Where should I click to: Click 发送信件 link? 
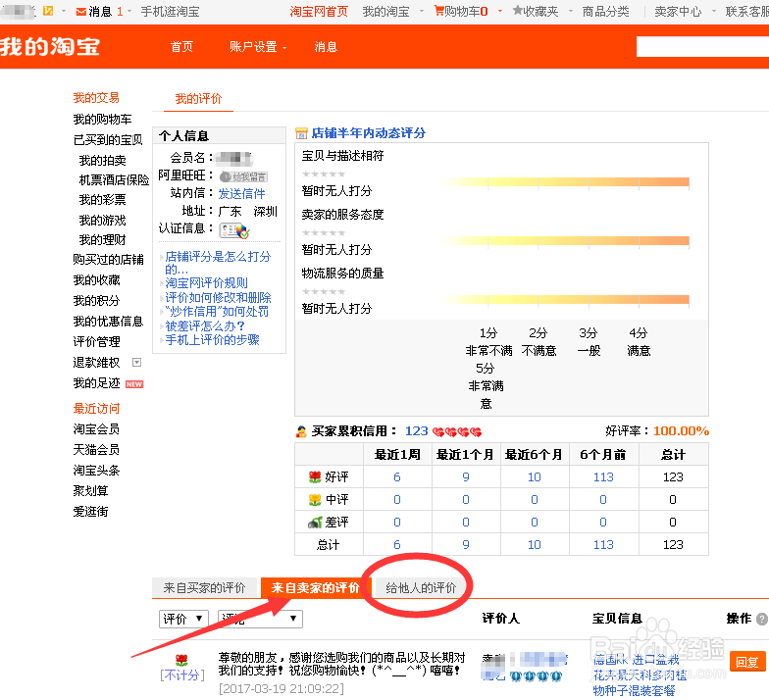[241, 194]
